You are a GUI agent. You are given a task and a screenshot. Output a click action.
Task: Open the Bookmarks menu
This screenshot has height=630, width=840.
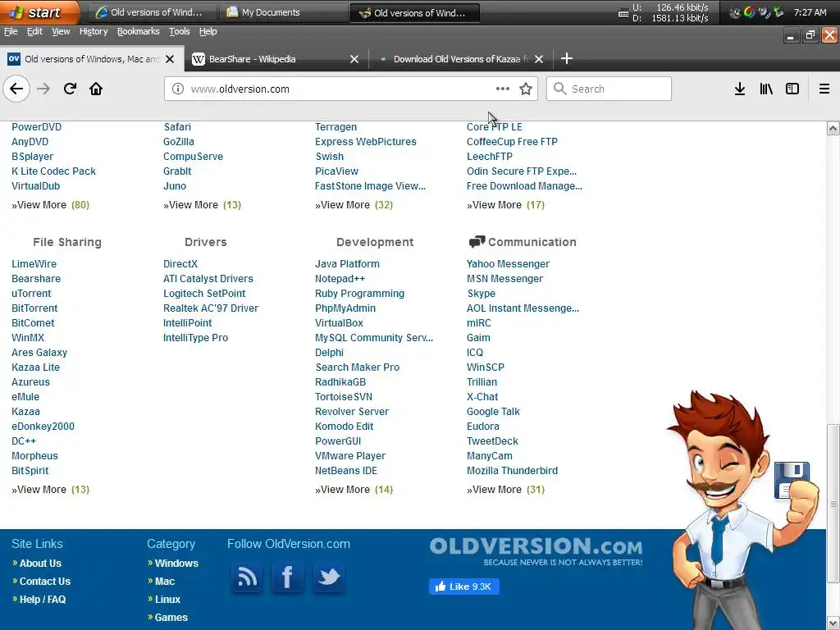(x=138, y=32)
